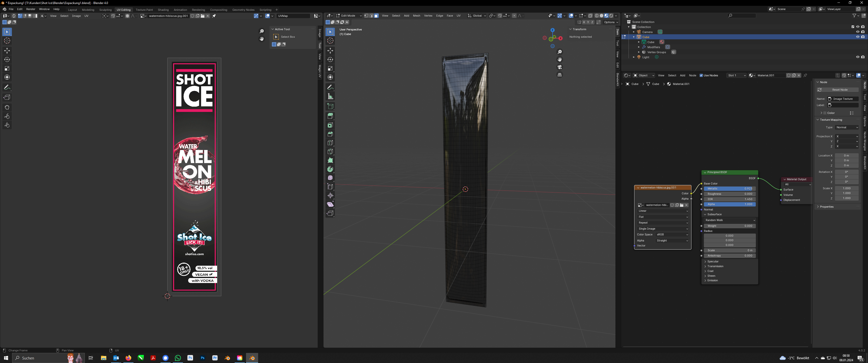868x363 pixels.
Task: Select the Cursor tool in UV editor
Action: pyautogui.click(x=7, y=41)
